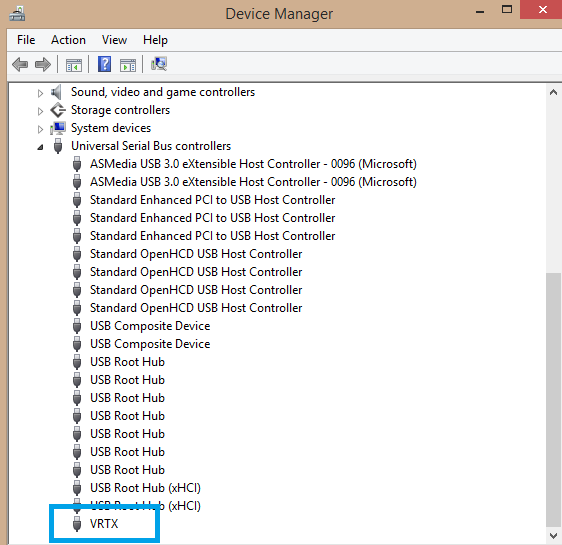The height and width of the screenshot is (545, 562).
Task: Click the Show/Hide Action Pane icon
Action: click(x=128, y=65)
